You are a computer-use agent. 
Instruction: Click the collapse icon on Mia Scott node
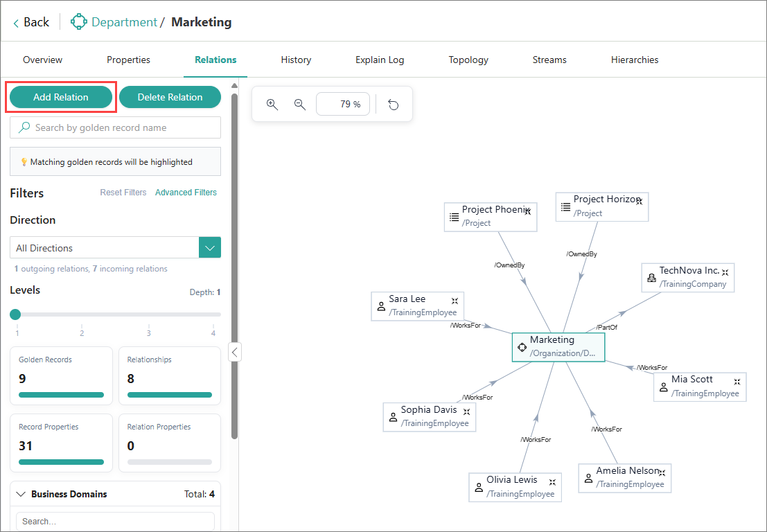737,381
